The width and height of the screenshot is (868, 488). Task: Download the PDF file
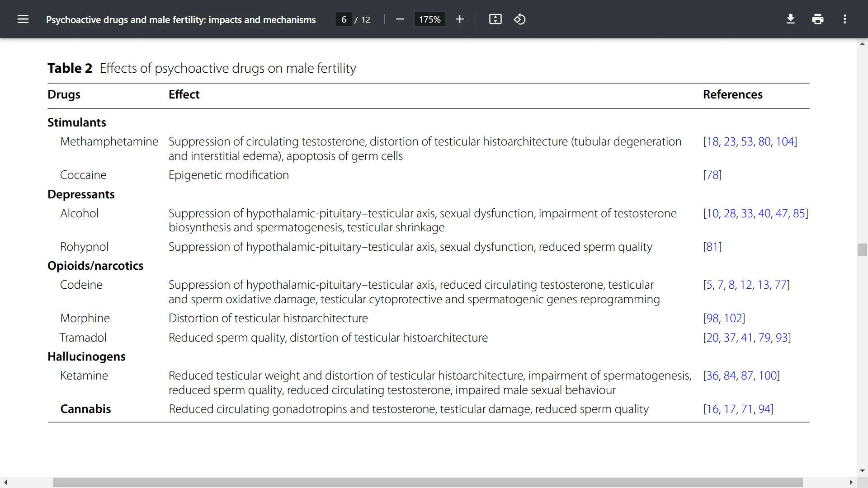tap(791, 19)
